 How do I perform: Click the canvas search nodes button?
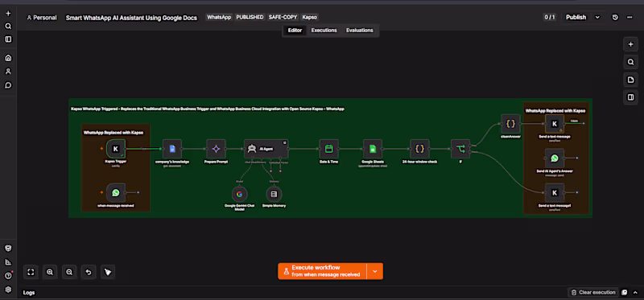click(631, 62)
